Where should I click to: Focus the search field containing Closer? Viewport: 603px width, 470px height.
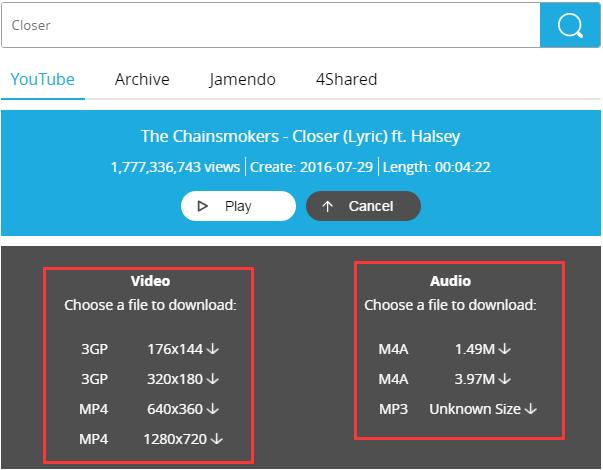pos(271,25)
